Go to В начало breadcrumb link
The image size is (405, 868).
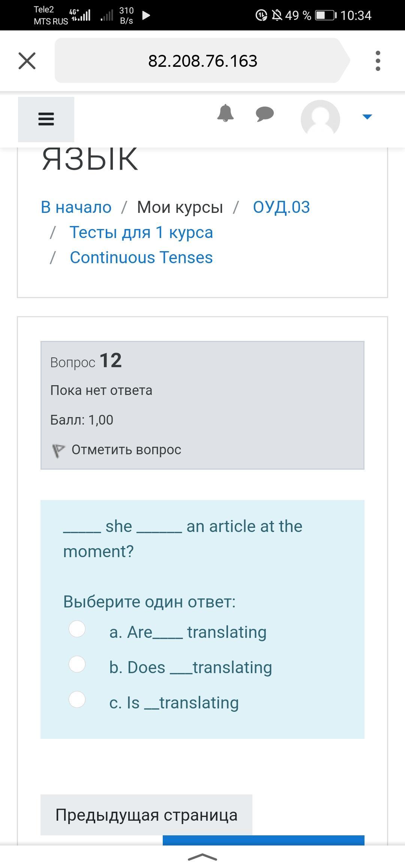coord(76,207)
